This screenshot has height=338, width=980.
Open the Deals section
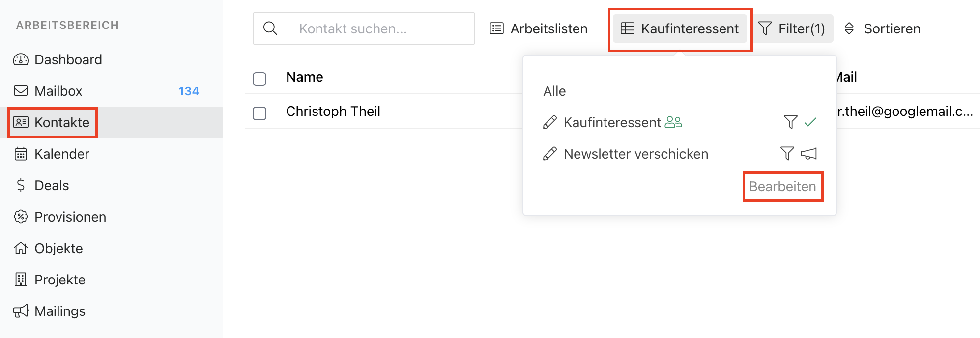[51, 185]
